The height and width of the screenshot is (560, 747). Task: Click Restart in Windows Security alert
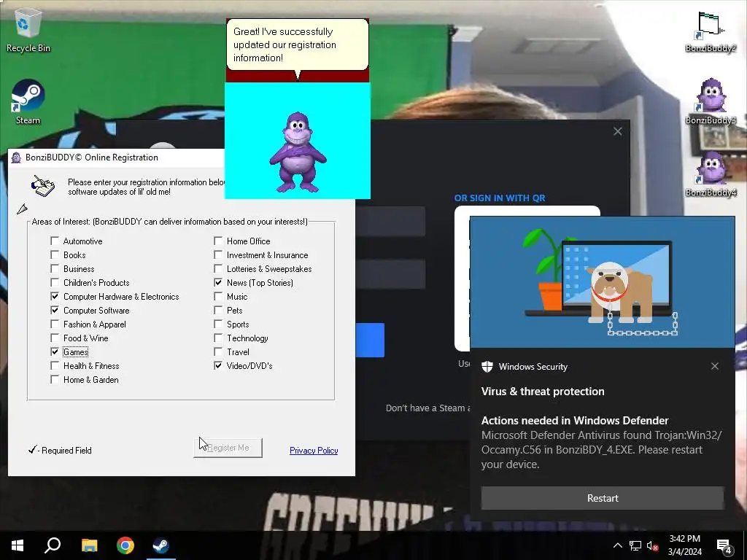602,498
